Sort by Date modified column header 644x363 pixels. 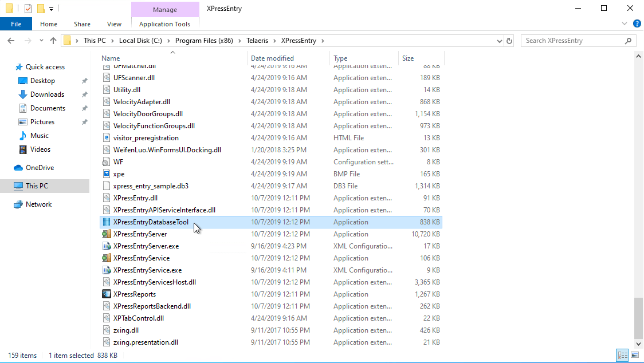click(288, 58)
